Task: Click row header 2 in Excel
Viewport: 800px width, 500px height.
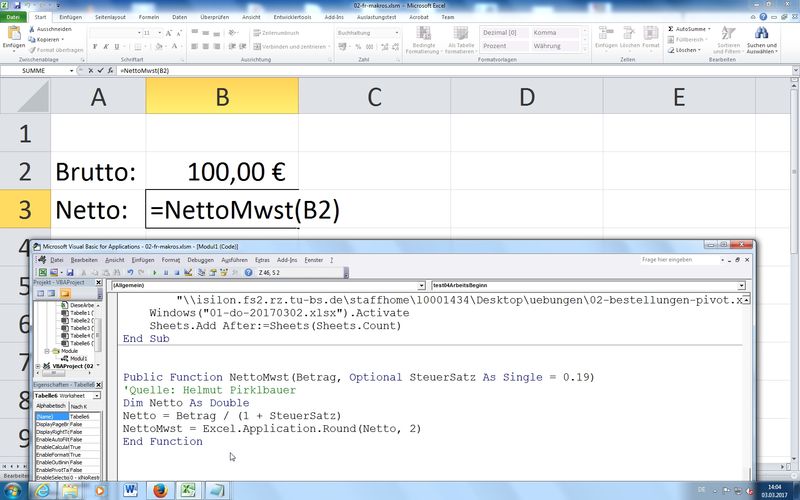Action: click(x=25, y=171)
